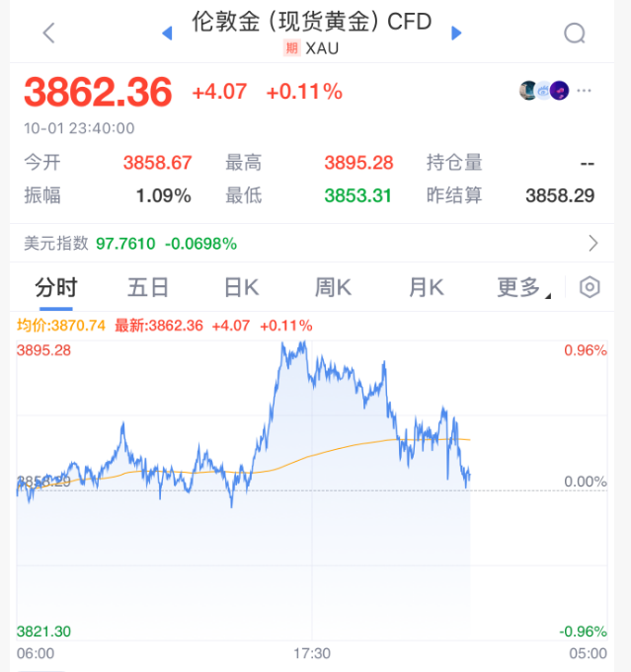The height and width of the screenshot is (672, 631).
Task: Tap the back arrow icon
Action: point(48,34)
